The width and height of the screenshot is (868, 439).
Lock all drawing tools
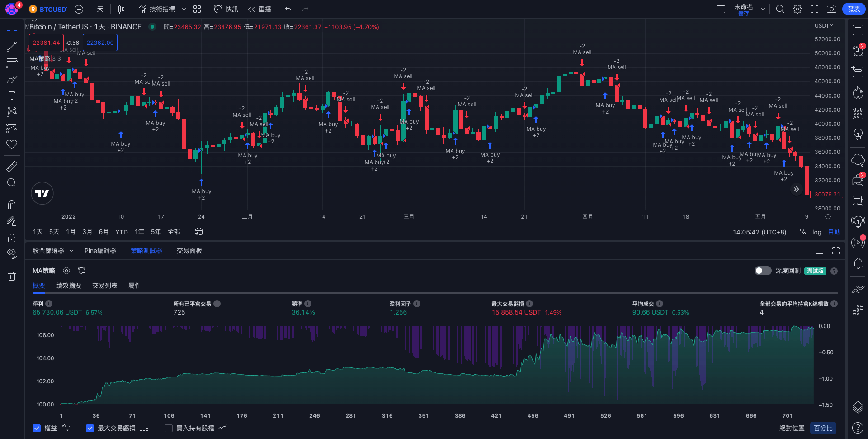tap(12, 238)
